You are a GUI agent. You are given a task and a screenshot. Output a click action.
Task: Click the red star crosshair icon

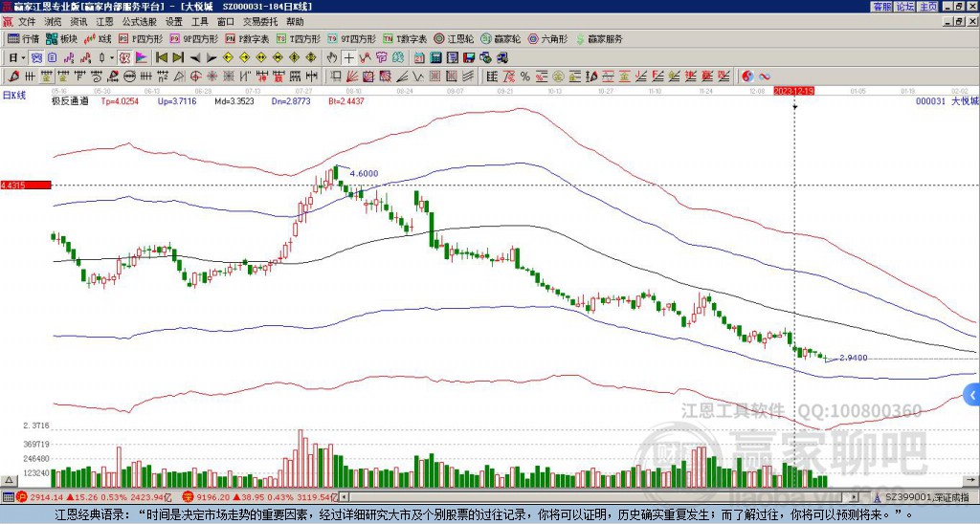point(212,76)
